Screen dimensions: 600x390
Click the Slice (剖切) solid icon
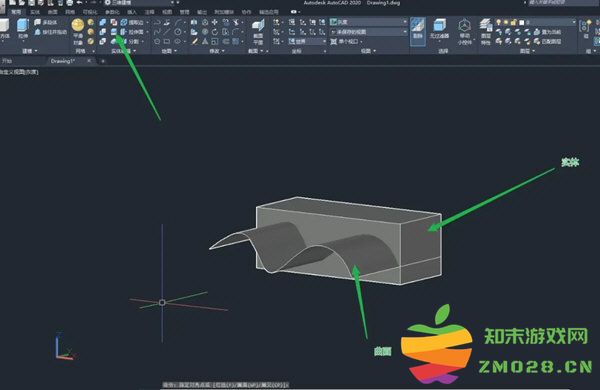point(114,32)
